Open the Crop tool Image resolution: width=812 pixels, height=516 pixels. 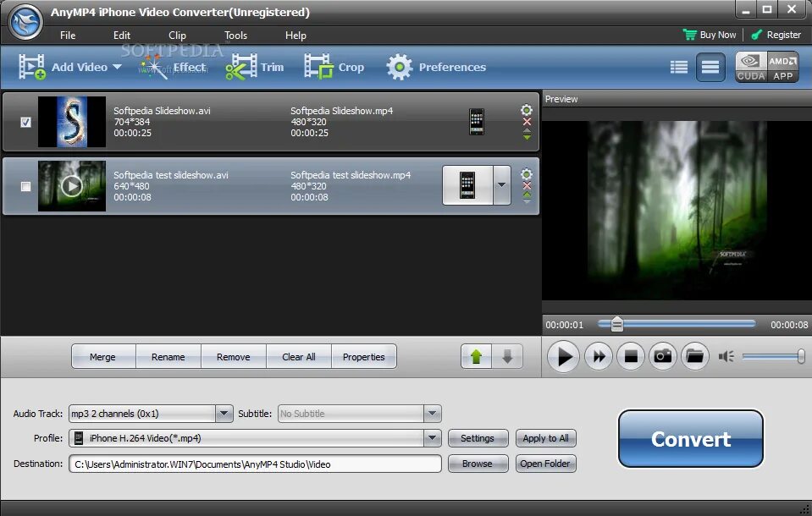[334, 68]
